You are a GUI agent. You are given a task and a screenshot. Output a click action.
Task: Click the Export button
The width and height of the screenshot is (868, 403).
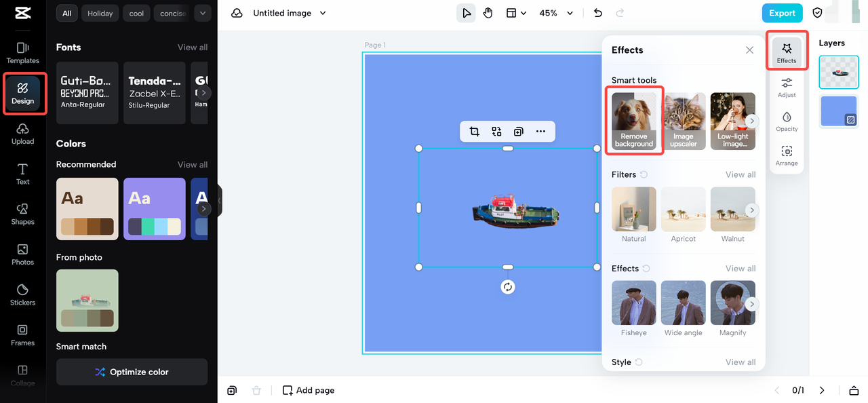[782, 13]
